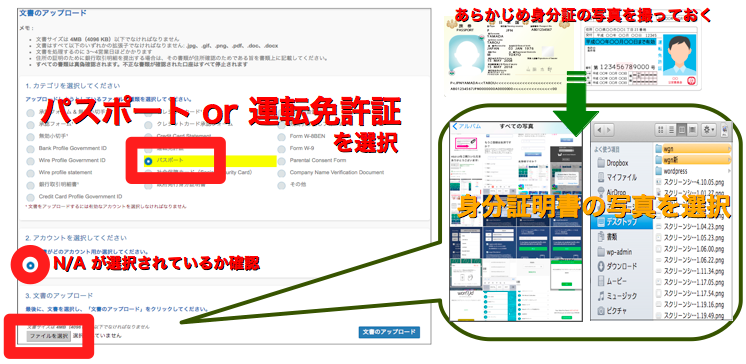Select the N/A account radio button

(x=30, y=265)
